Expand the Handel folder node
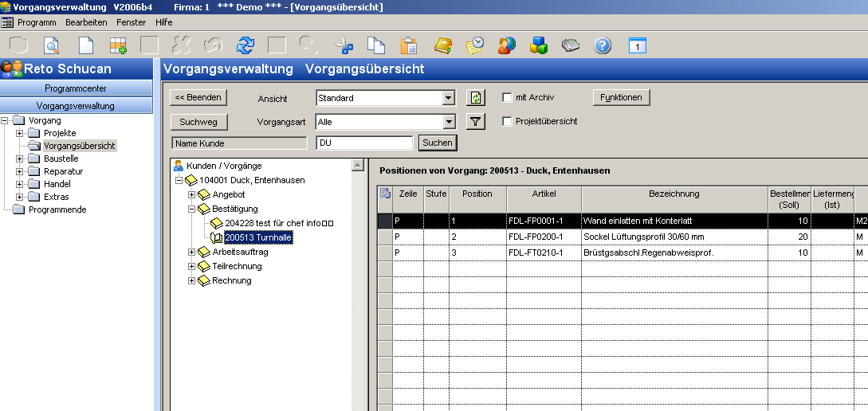Image resolution: width=868 pixels, height=411 pixels. pos(20,184)
